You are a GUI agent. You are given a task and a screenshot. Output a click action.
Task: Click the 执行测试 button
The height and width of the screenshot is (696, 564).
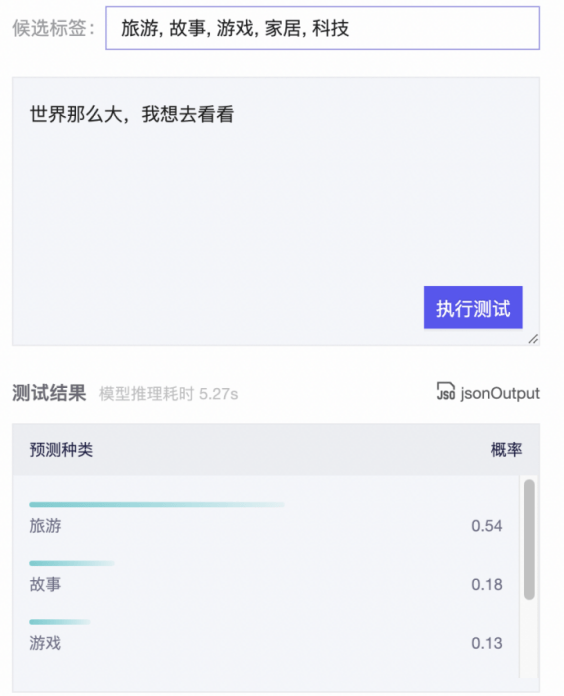pyautogui.click(x=473, y=308)
